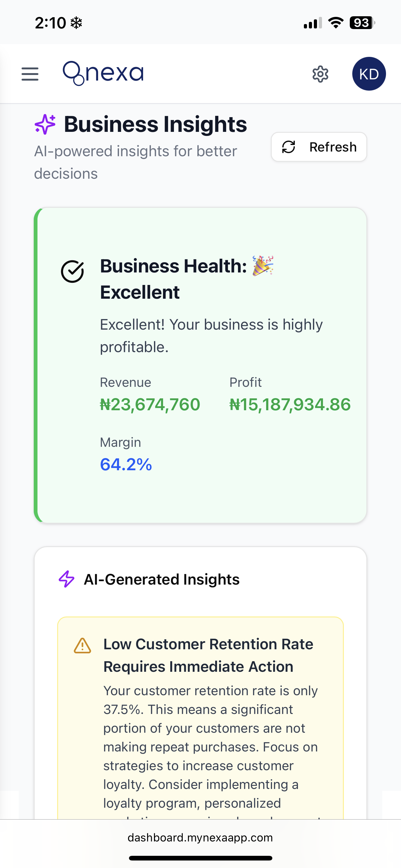Tap the party popper emoji
The height and width of the screenshot is (868, 401).
tap(263, 266)
